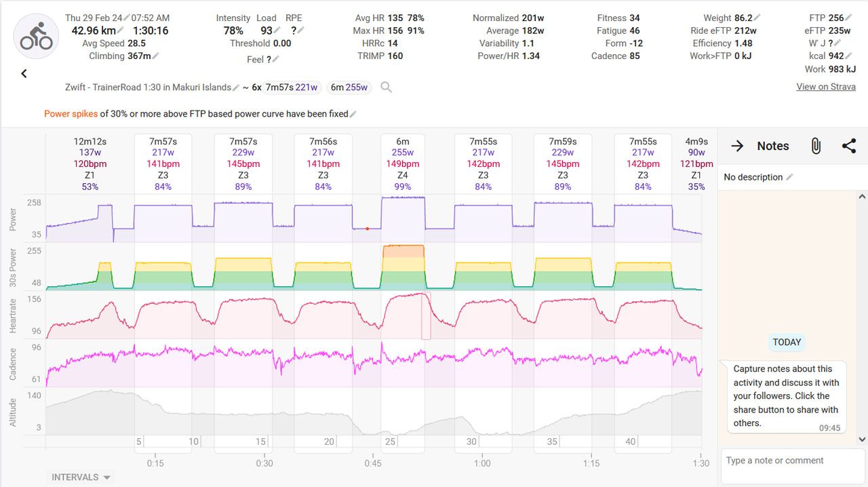868x487 pixels.
Task: Add description via pencil beside No description
Action: coord(788,177)
